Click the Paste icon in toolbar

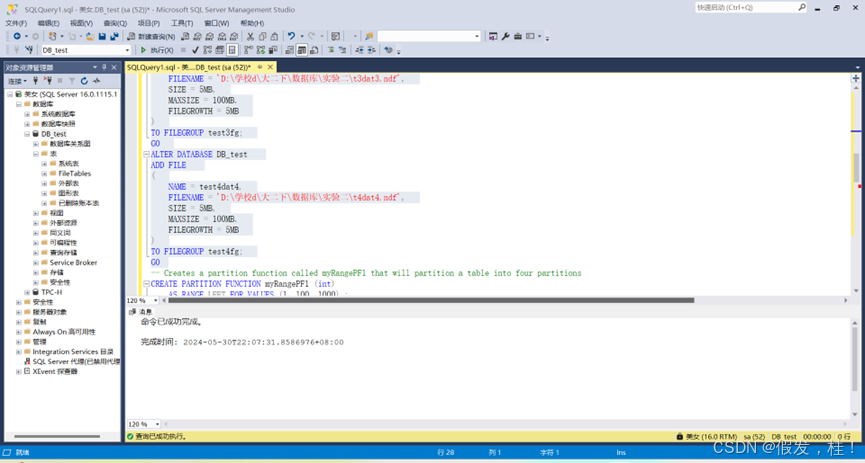274,36
